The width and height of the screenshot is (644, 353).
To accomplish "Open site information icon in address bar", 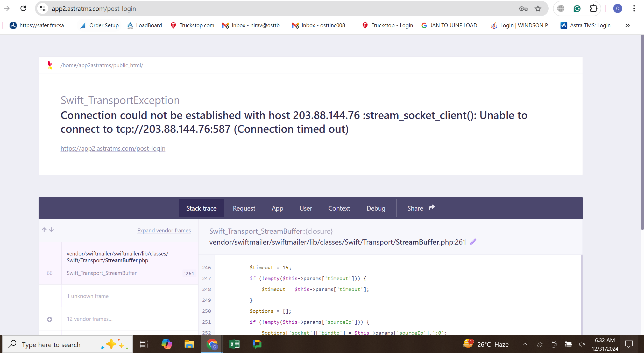I will [x=43, y=9].
